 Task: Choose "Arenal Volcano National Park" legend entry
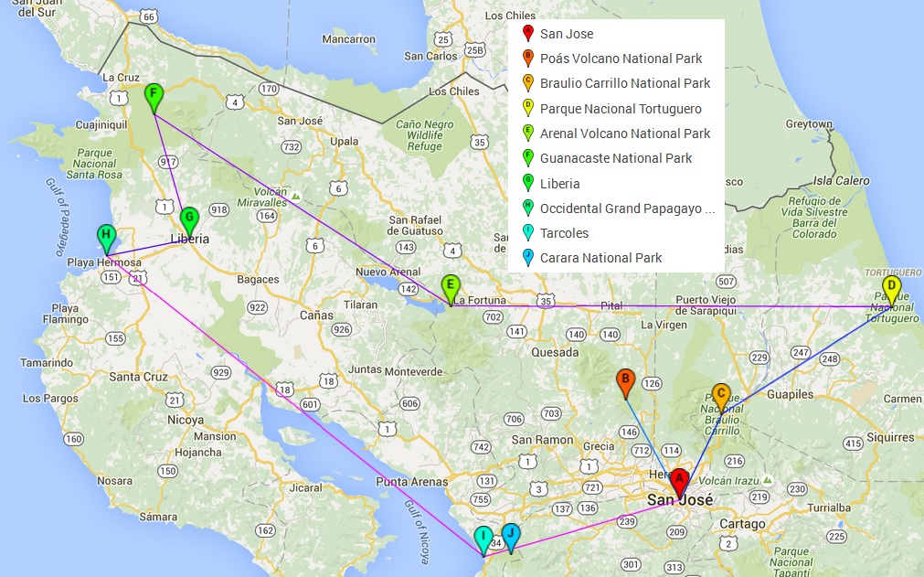click(625, 134)
